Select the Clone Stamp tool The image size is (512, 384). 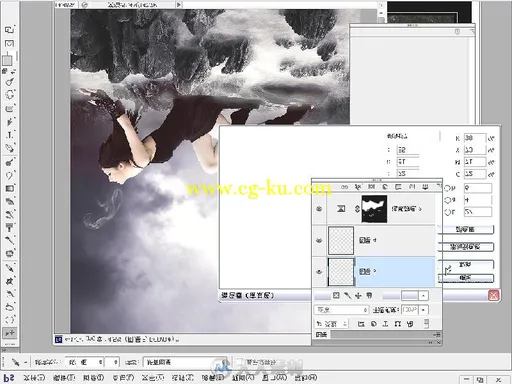(x=9, y=228)
